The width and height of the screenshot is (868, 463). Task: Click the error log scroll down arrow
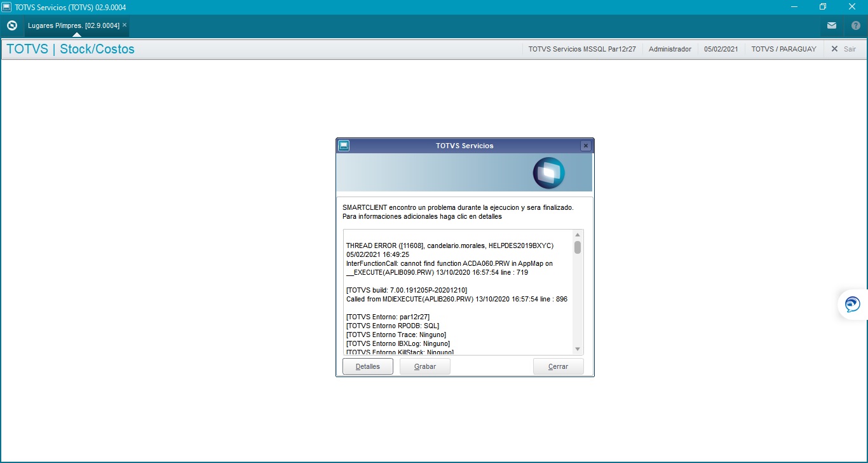click(578, 349)
